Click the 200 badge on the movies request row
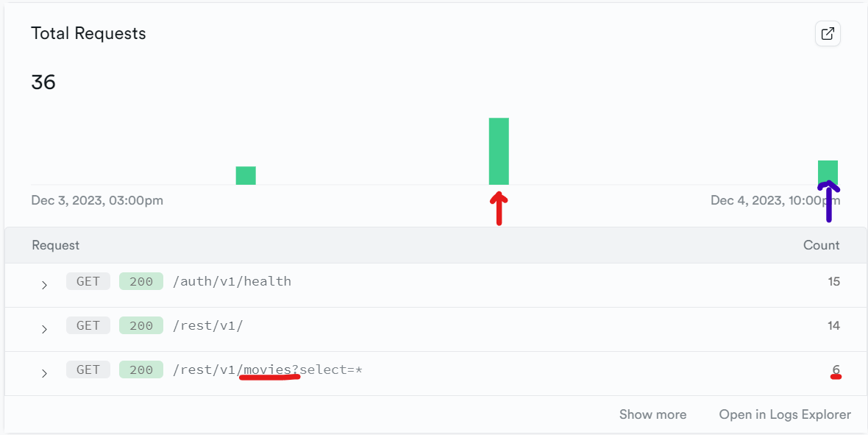The height and width of the screenshot is (435, 868). click(140, 369)
